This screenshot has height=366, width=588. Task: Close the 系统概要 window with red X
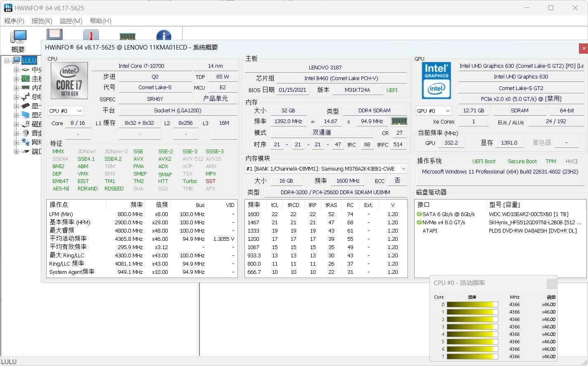point(583,48)
